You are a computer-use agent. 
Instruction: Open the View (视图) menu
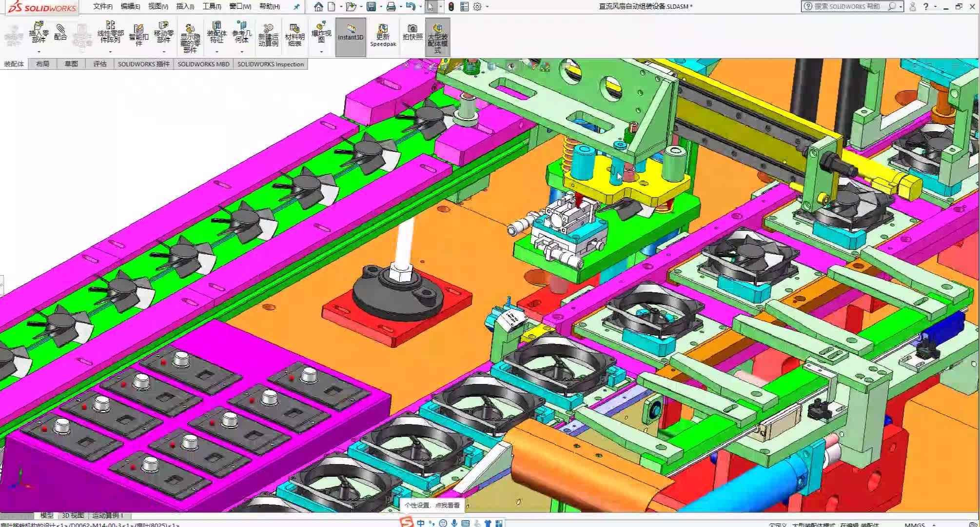tap(158, 6)
